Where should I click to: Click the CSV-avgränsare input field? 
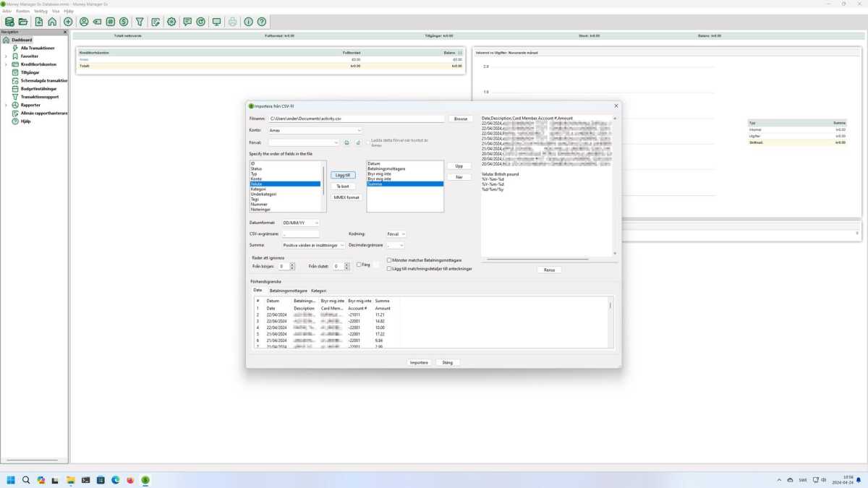pyautogui.click(x=300, y=234)
